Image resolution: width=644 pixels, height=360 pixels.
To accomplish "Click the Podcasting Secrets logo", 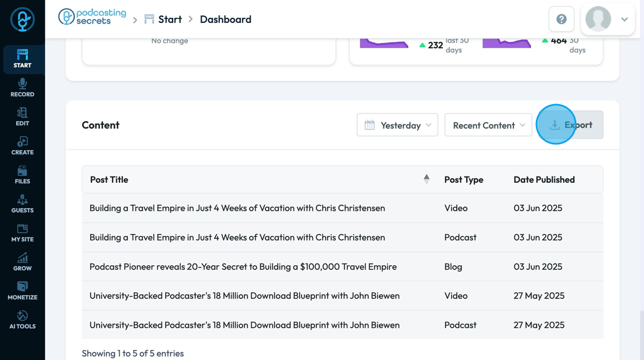I will (x=92, y=17).
